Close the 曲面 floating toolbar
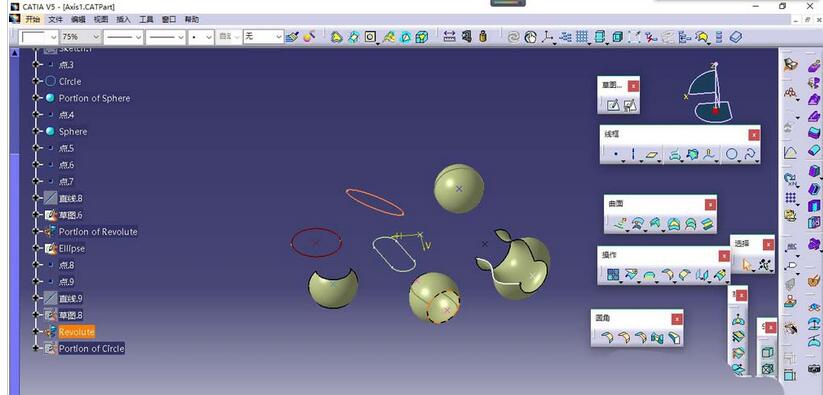Image resolution: width=823 pixels, height=395 pixels. [710, 205]
